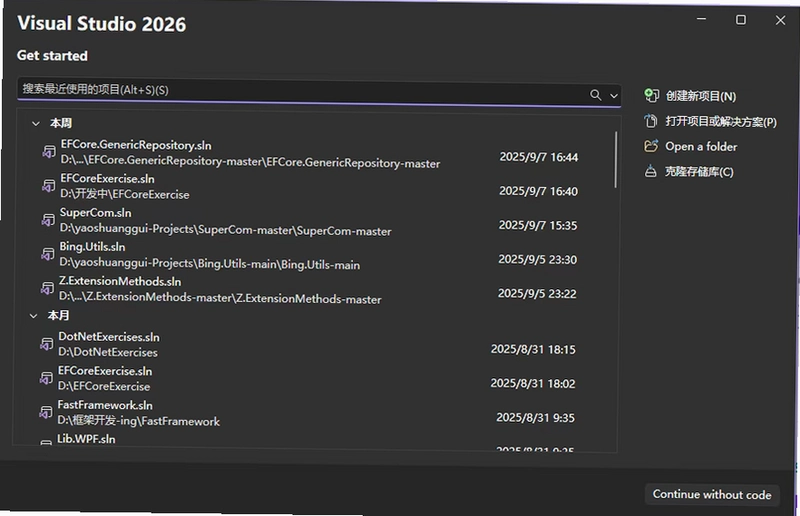Click the solution icon beside Z.ExtensionMethods.sln
Viewport: 800px width, 516px height.
coord(47,288)
